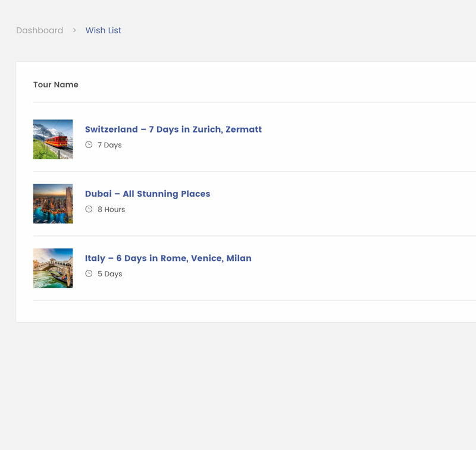The width and height of the screenshot is (476, 450).
Task: Select the Italy Venice canal thumbnail
Action: pyautogui.click(x=53, y=268)
